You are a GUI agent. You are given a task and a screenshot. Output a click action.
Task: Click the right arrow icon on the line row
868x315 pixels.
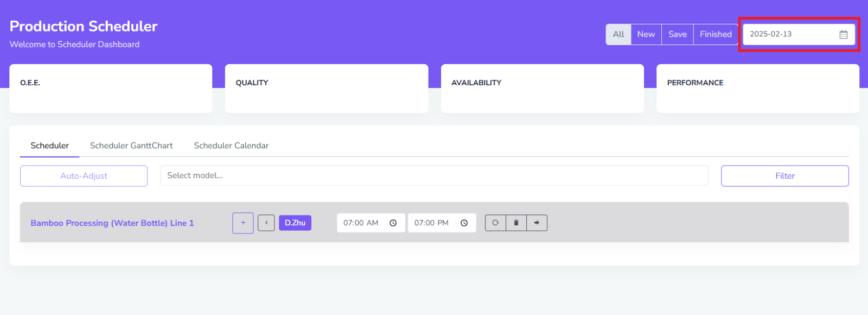tap(537, 223)
